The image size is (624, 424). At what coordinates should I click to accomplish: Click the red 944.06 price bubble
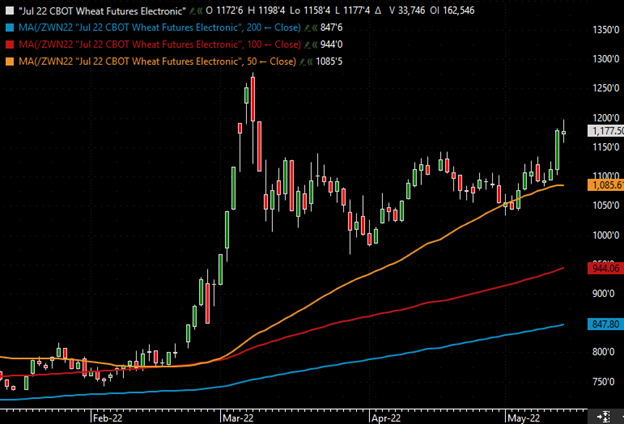[606, 268]
